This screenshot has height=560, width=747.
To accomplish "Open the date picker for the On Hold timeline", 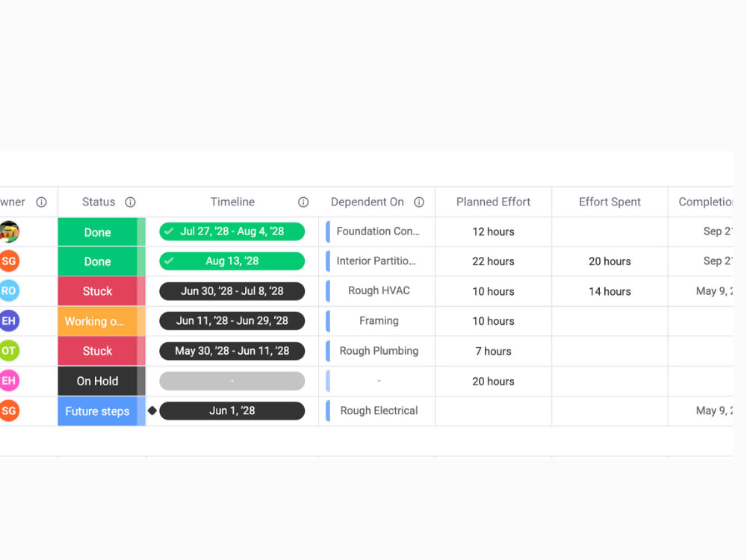I will (x=232, y=381).
